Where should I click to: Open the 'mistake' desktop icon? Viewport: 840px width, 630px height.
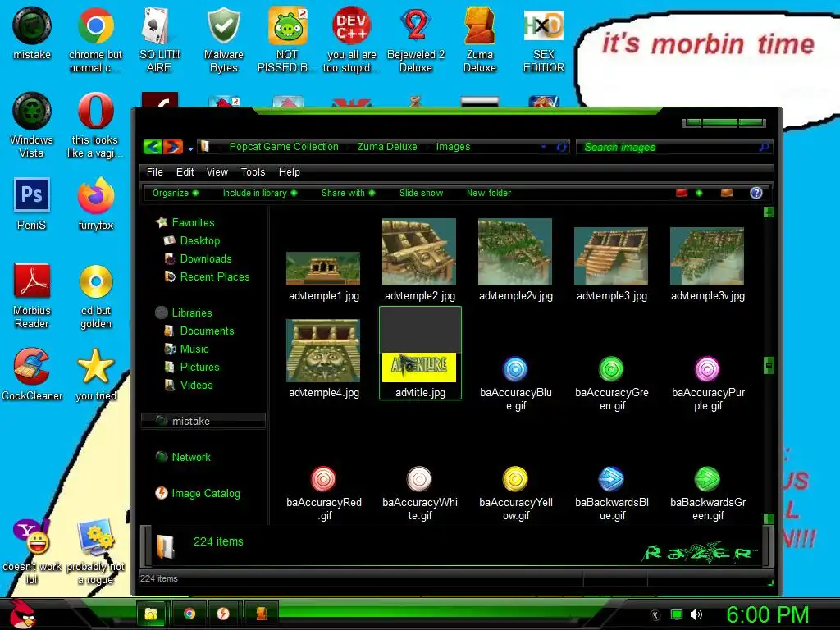pos(32,33)
